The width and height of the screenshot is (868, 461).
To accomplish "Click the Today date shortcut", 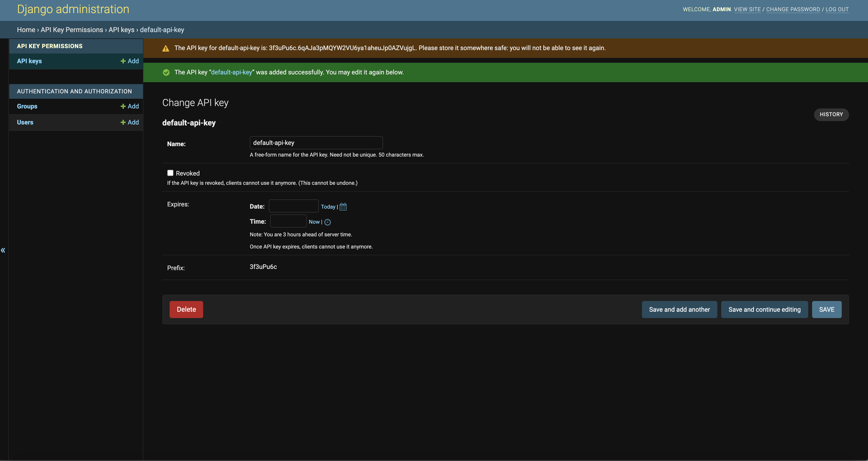I will point(328,207).
